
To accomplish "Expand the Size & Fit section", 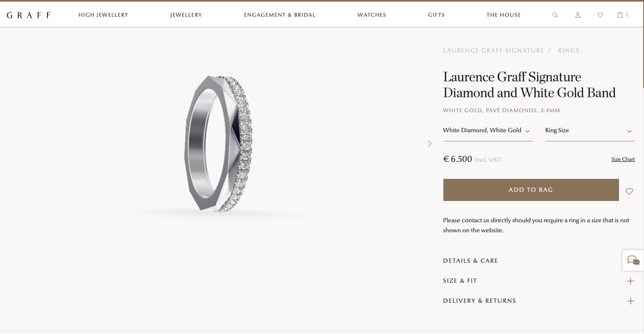I will click(x=538, y=281).
